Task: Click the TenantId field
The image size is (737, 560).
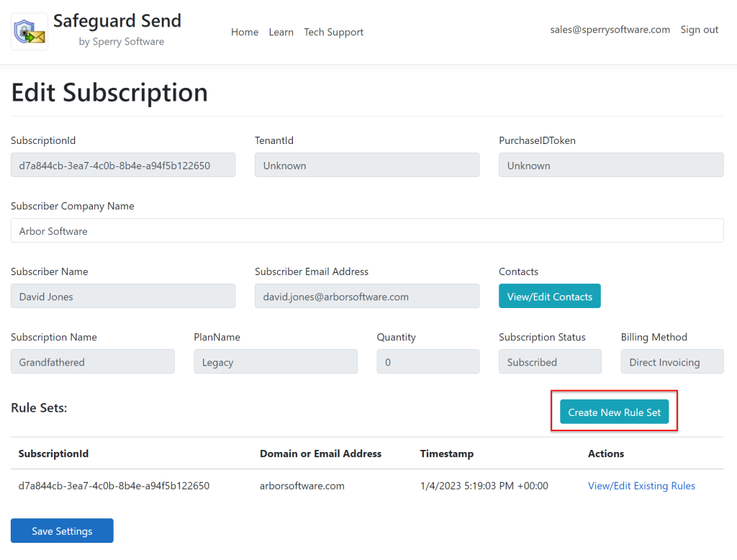Action: 367,165
